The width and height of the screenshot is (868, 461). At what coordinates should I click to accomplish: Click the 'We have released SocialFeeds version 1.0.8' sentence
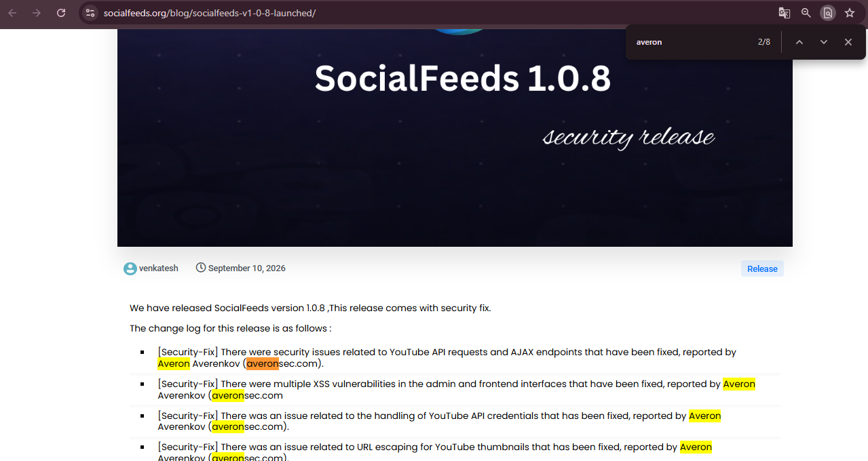[310, 308]
